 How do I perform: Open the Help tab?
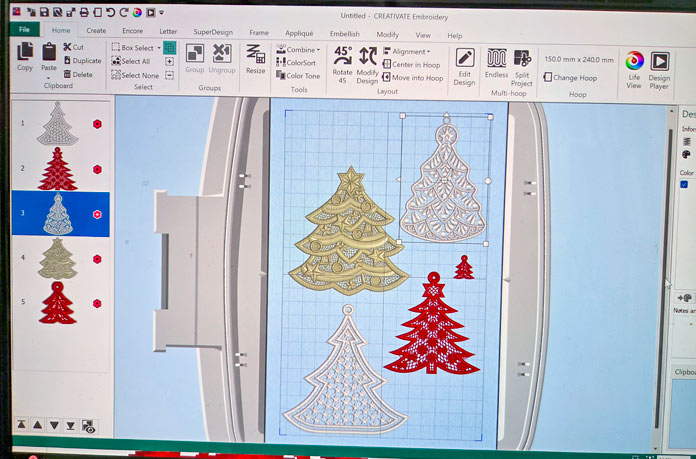(x=455, y=36)
